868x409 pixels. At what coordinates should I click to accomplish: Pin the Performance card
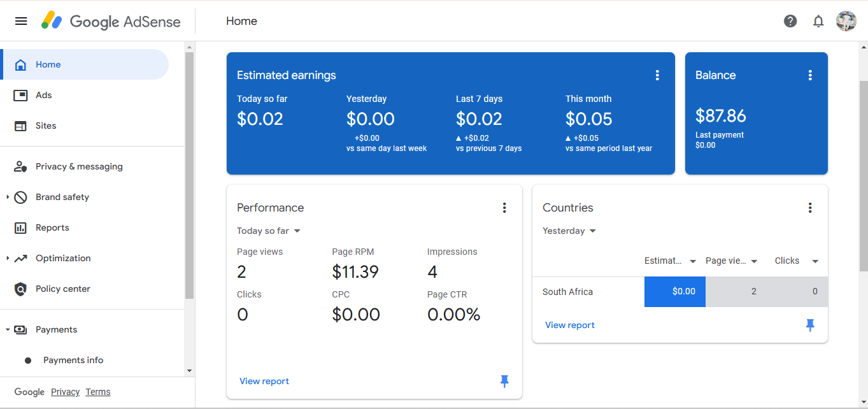[504, 381]
